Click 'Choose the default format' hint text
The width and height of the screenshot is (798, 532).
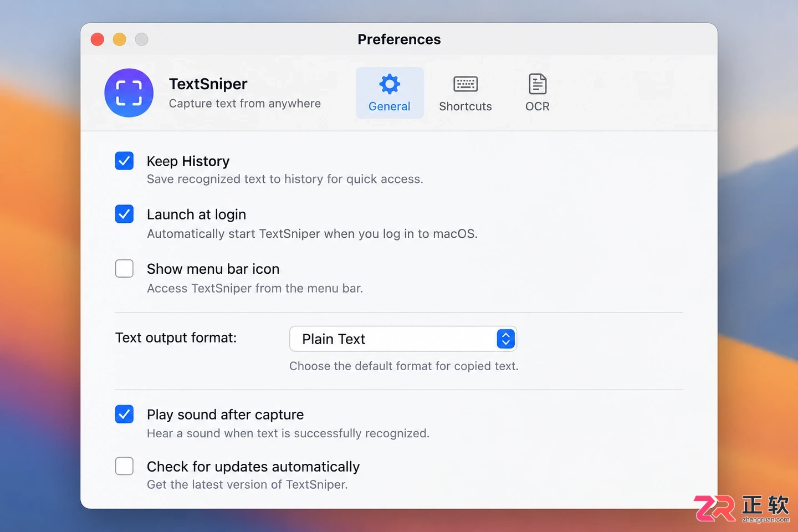point(404,366)
